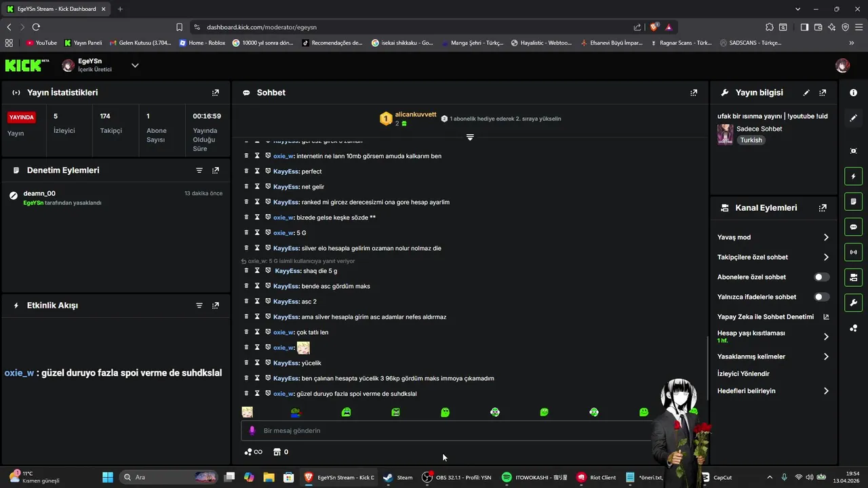The image size is (868, 488).
Task: Pop out the Denetim Eylemleri panel
Action: [216, 171]
